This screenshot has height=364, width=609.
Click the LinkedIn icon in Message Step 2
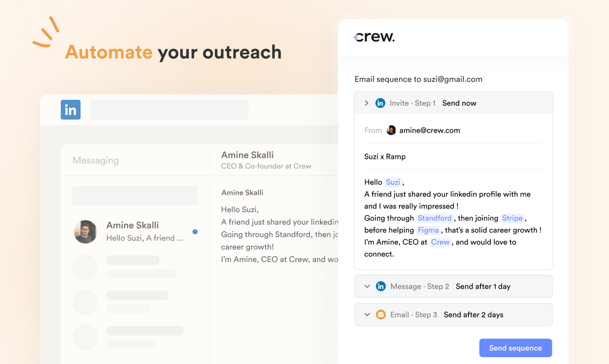click(381, 286)
